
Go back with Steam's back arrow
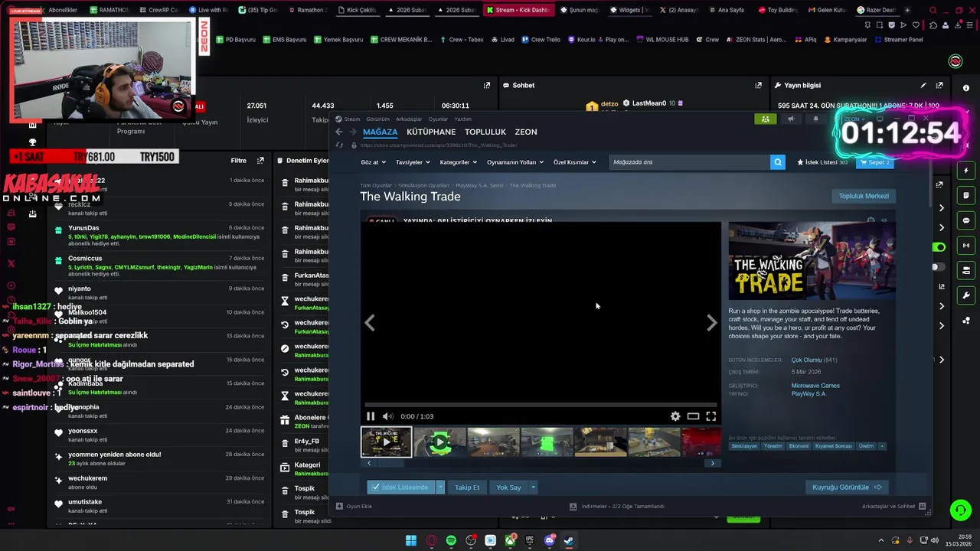339,132
